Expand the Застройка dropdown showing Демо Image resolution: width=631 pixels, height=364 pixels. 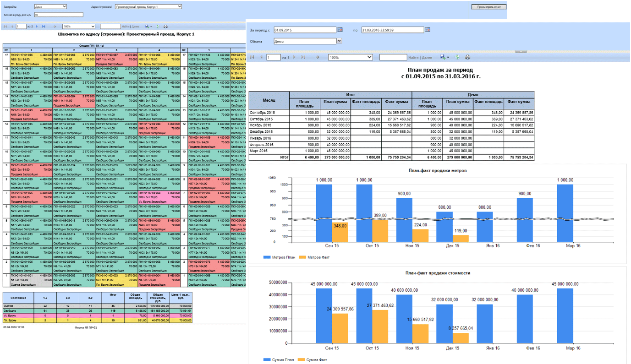(x=64, y=7)
